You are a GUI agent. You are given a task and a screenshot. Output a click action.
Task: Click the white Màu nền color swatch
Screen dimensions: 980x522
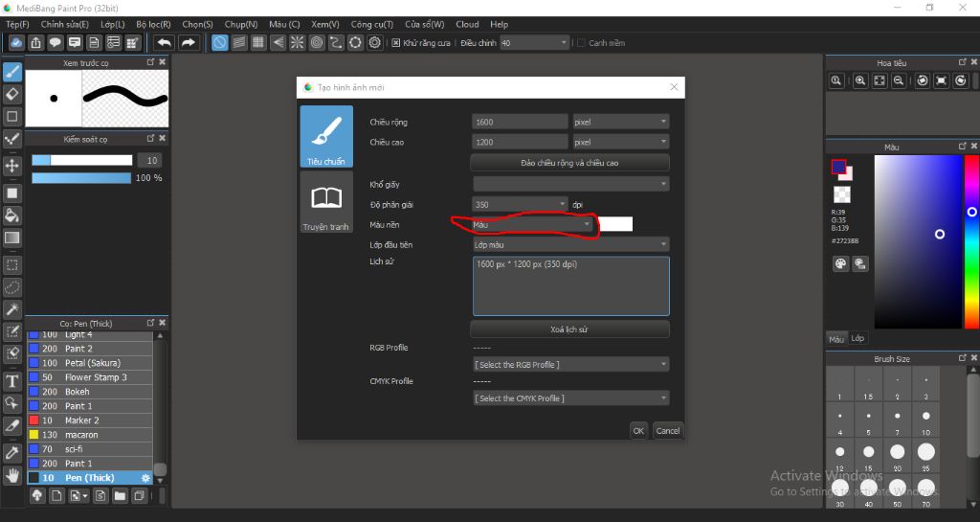[x=615, y=224]
